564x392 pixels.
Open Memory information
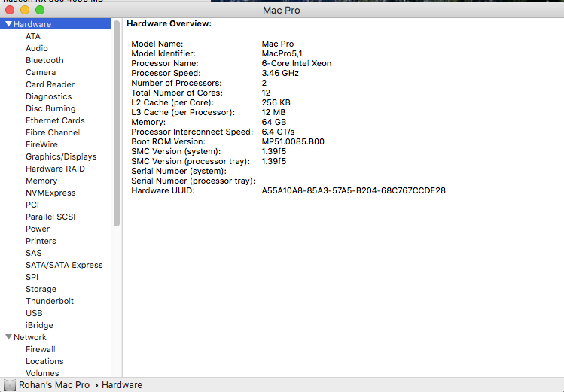coord(41,181)
